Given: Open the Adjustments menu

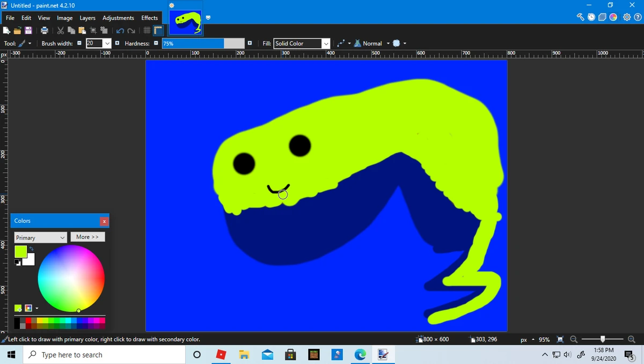Looking at the screenshot, I should pyautogui.click(x=119, y=18).
